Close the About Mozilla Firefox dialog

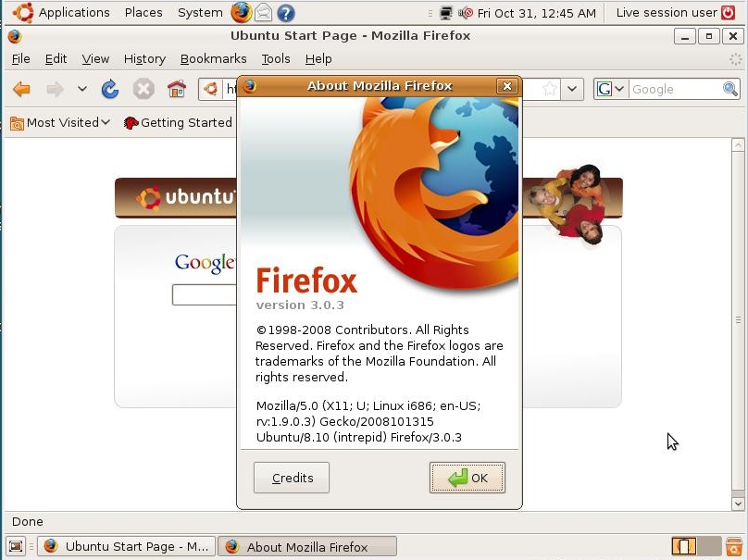point(507,86)
